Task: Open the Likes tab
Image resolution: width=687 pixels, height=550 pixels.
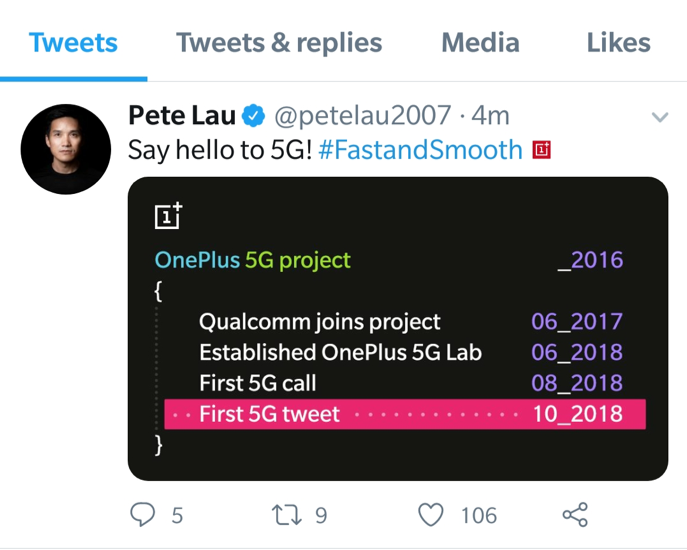Action: click(618, 43)
